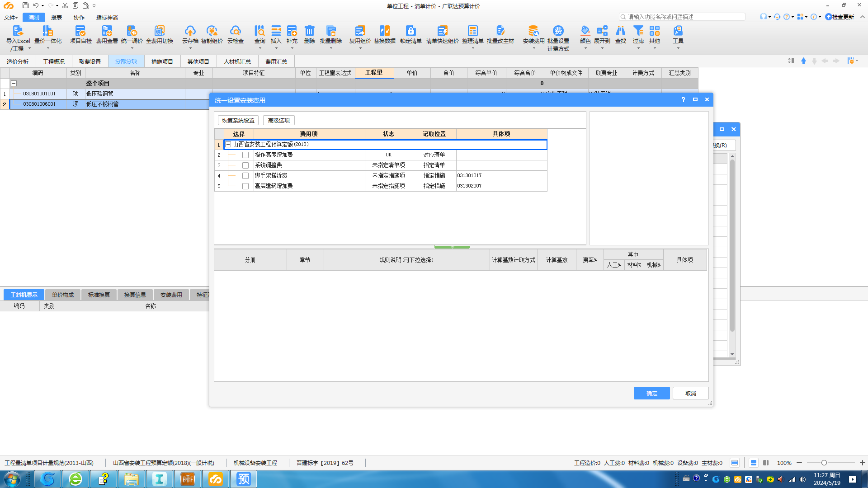Enable checkbox for 高层建筑增加费
The width and height of the screenshot is (868, 488).
(245, 185)
